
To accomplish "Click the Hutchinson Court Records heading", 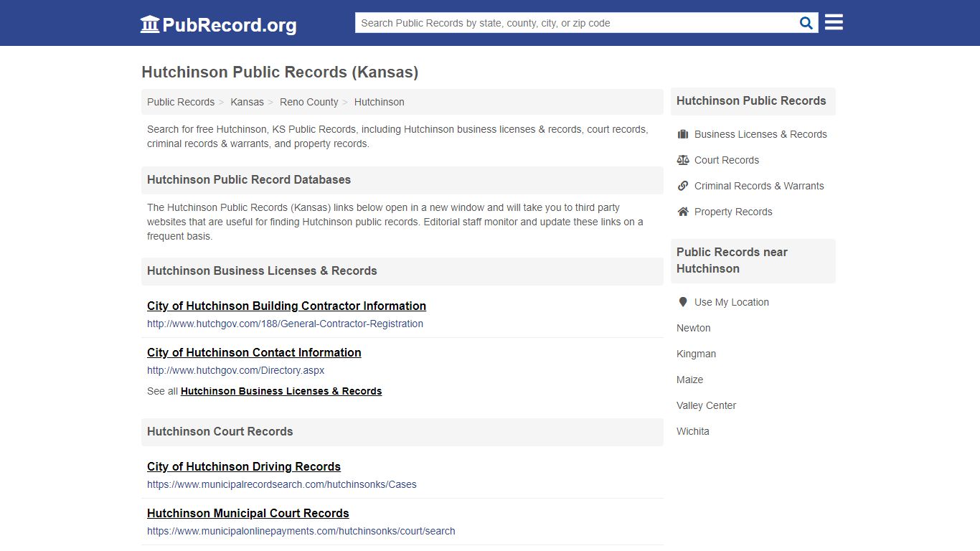I will 220,431.
